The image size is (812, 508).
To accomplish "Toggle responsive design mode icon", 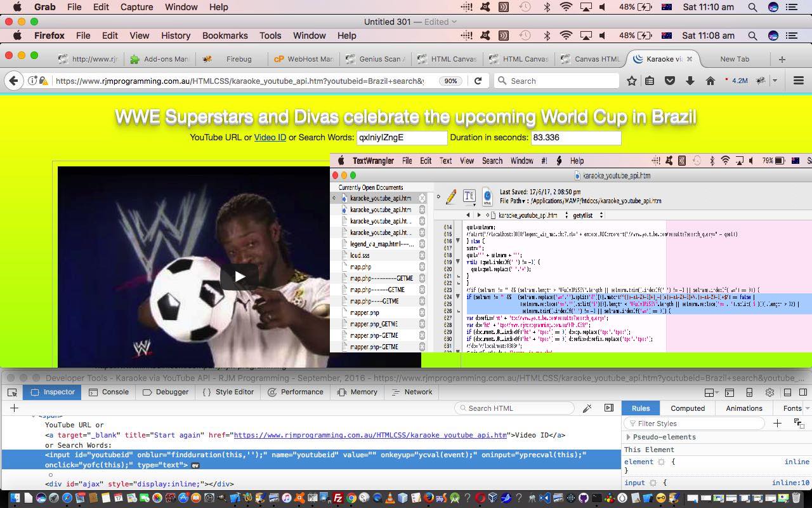I will pos(749,392).
